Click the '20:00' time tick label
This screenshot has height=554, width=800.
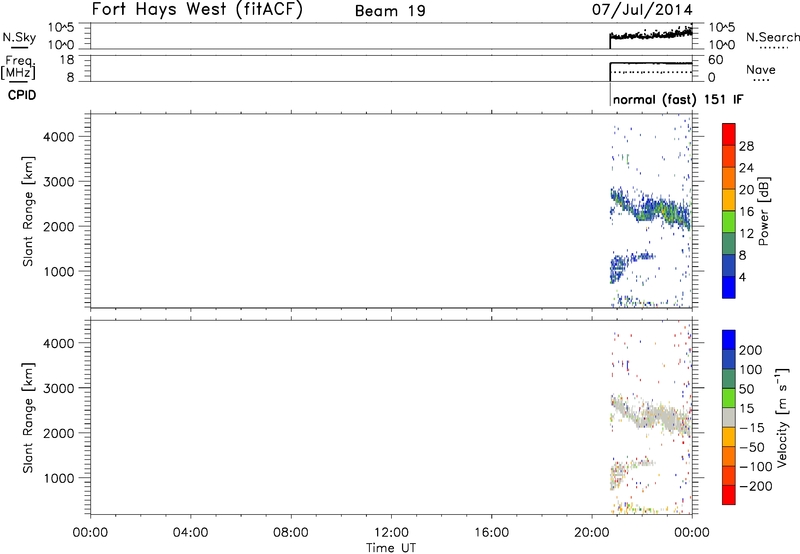[592, 533]
